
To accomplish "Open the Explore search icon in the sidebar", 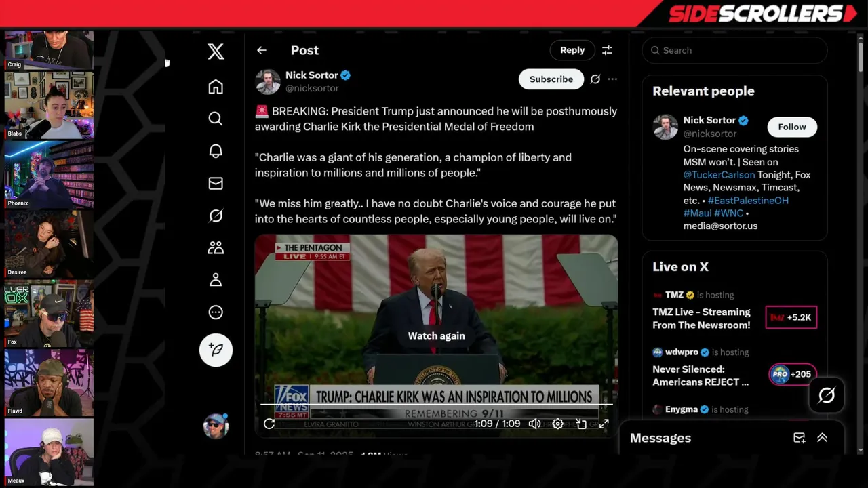I will [x=216, y=119].
